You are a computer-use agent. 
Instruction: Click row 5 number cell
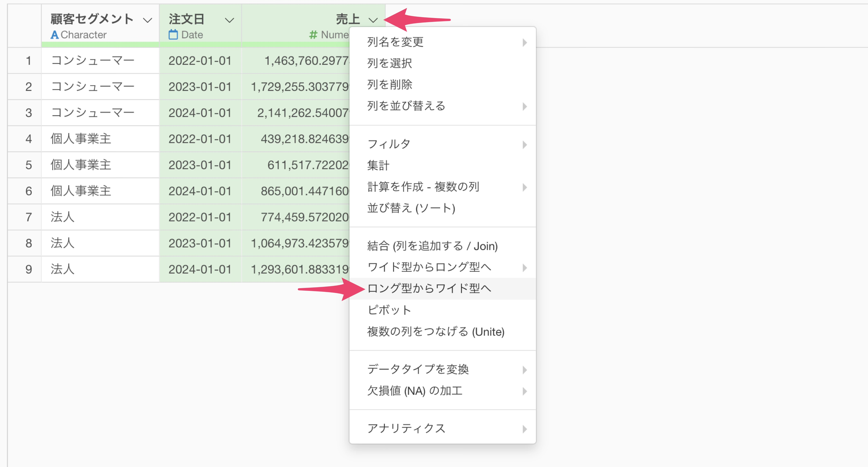click(x=29, y=165)
